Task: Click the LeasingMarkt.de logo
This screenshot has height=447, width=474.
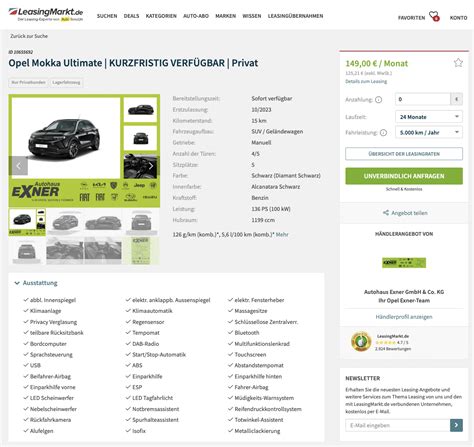Action: 46,15
